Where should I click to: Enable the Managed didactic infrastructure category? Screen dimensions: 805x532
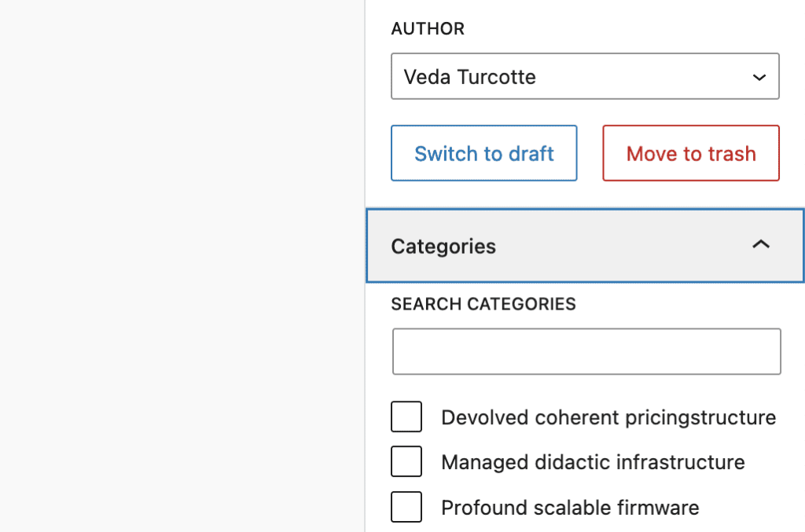click(x=406, y=461)
